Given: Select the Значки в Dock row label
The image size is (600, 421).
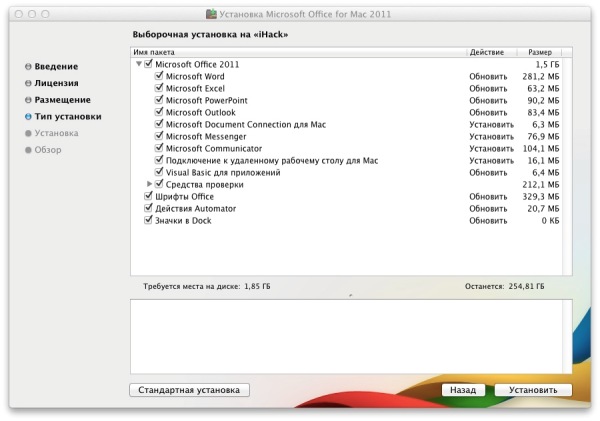Looking at the screenshot, I should pos(183,220).
